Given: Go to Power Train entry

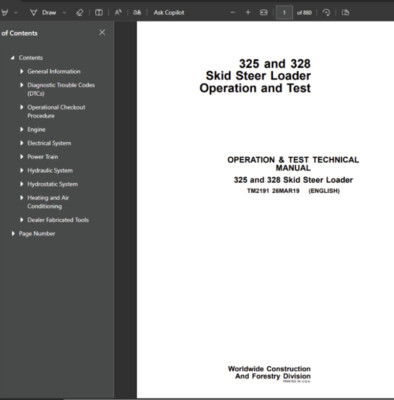Looking at the screenshot, I should point(43,157).
